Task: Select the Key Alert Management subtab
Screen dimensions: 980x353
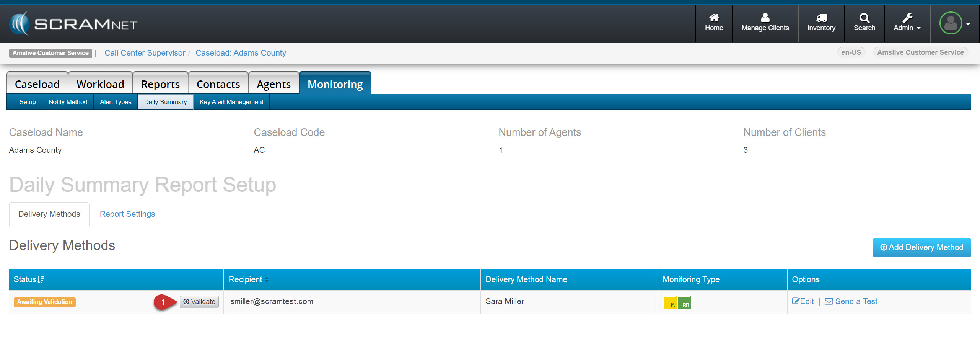Action: (231, 102)
